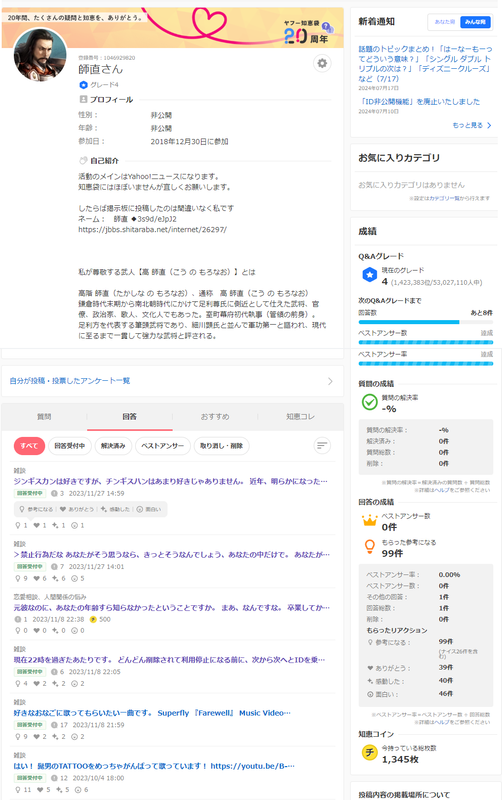Filter answers by ベストアンサー
Viewport: 502px width, 800px height.
[x=162, y=445]
